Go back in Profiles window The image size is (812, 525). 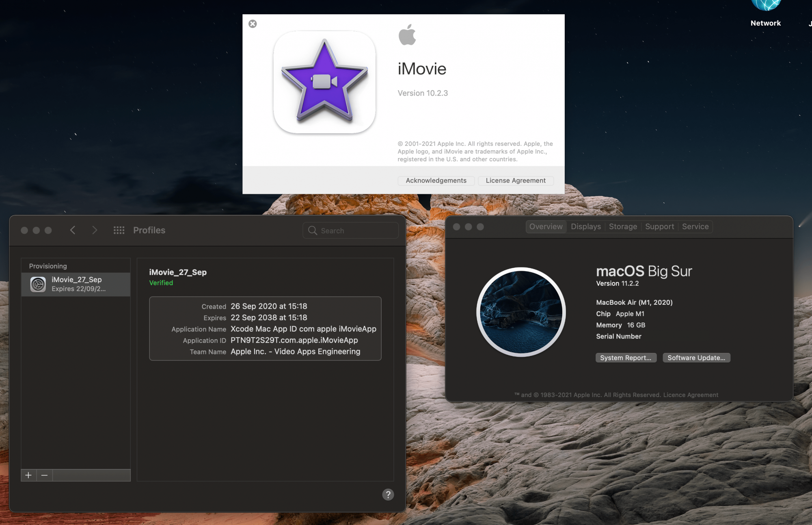pos(73,230)
